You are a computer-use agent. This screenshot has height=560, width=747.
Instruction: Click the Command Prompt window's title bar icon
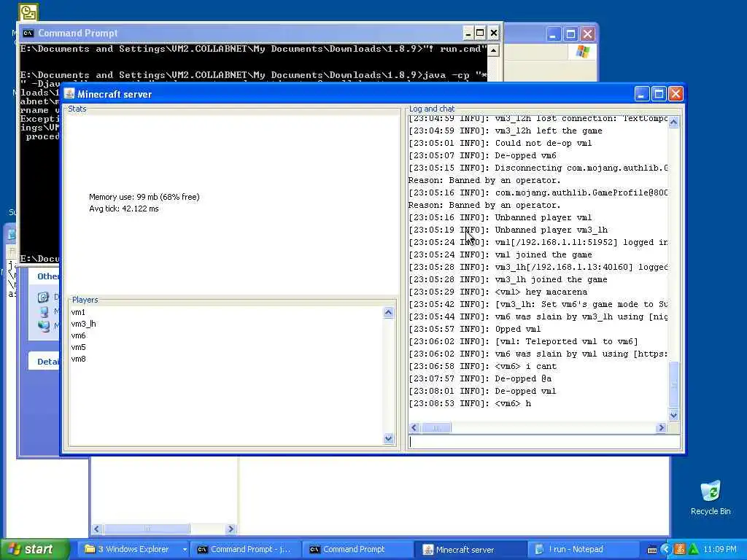28,33
